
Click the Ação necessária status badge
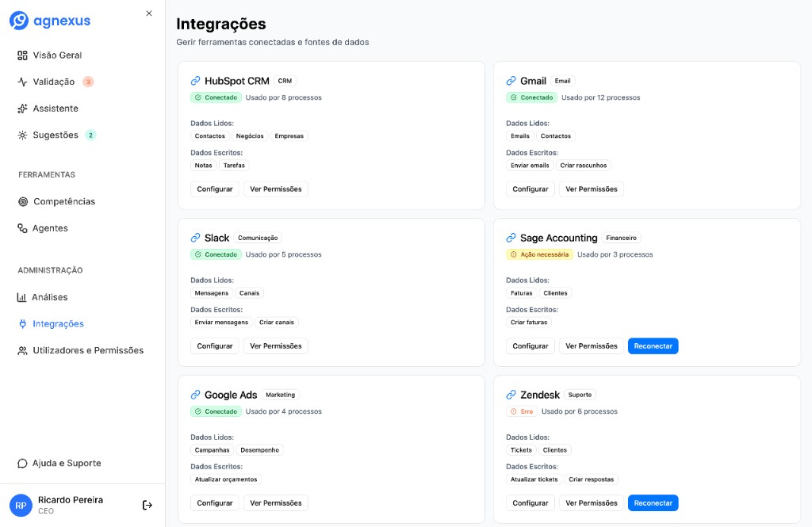pos(539,254)
